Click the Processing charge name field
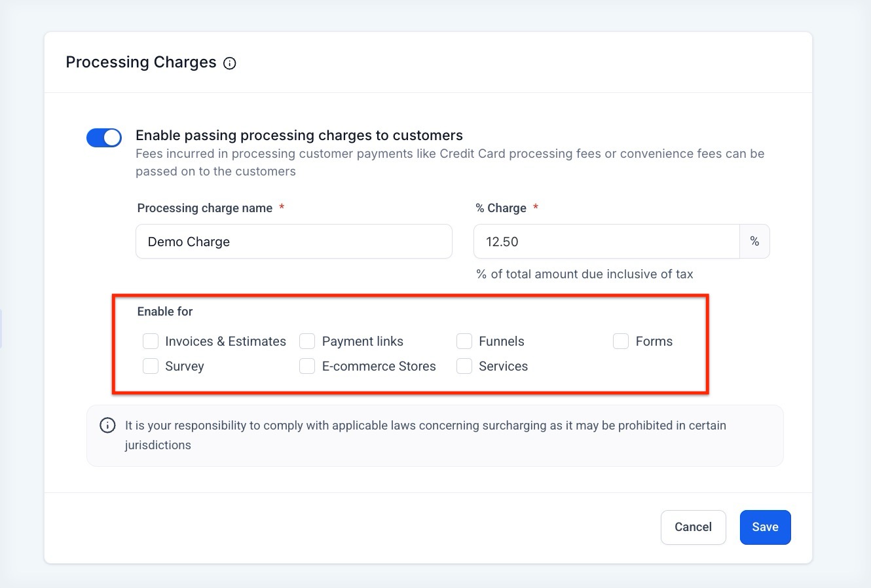The width and height of the screenshot is (871, 588). point(294,242)
